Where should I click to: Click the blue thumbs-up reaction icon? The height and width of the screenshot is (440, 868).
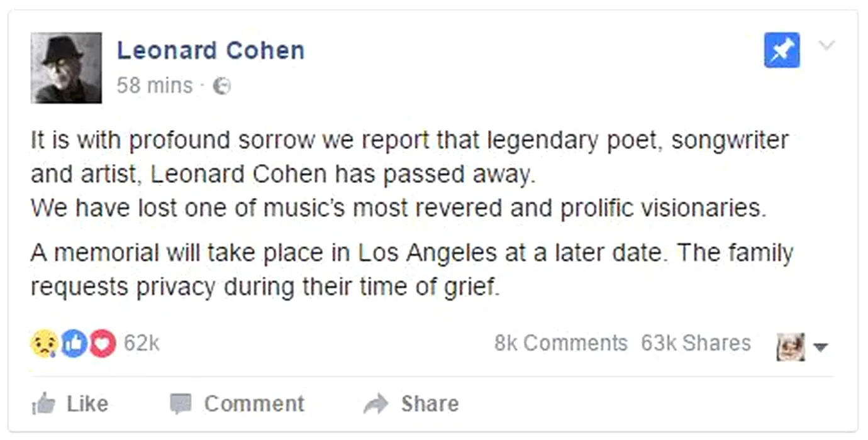point(74,344)
